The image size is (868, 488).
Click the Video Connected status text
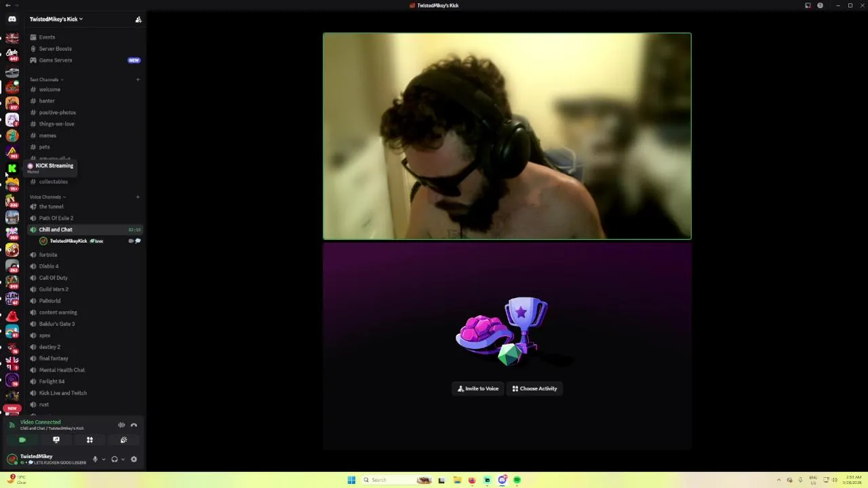coord(40,422)
